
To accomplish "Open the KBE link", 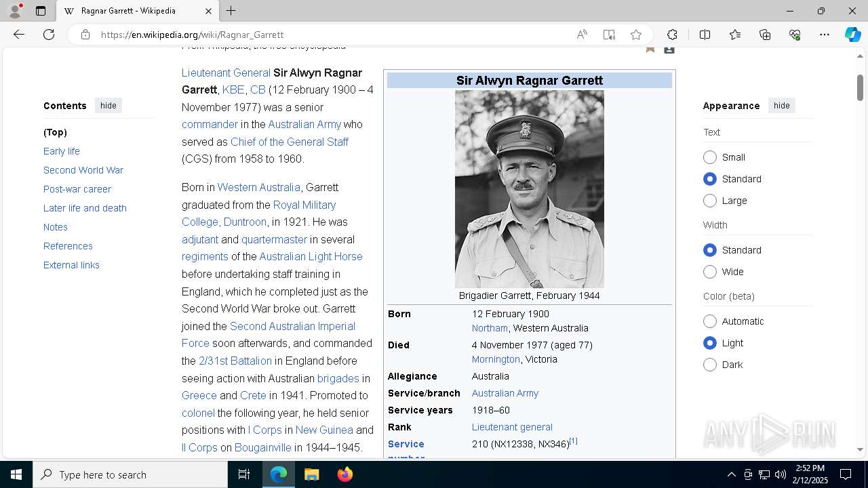I will coord(233,89).
